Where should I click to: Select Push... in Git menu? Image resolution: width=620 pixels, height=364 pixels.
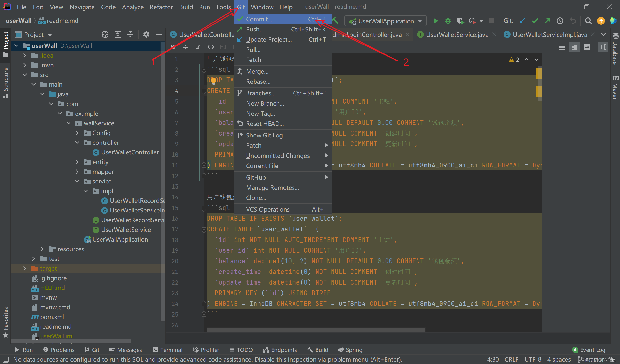coord(283,29)
